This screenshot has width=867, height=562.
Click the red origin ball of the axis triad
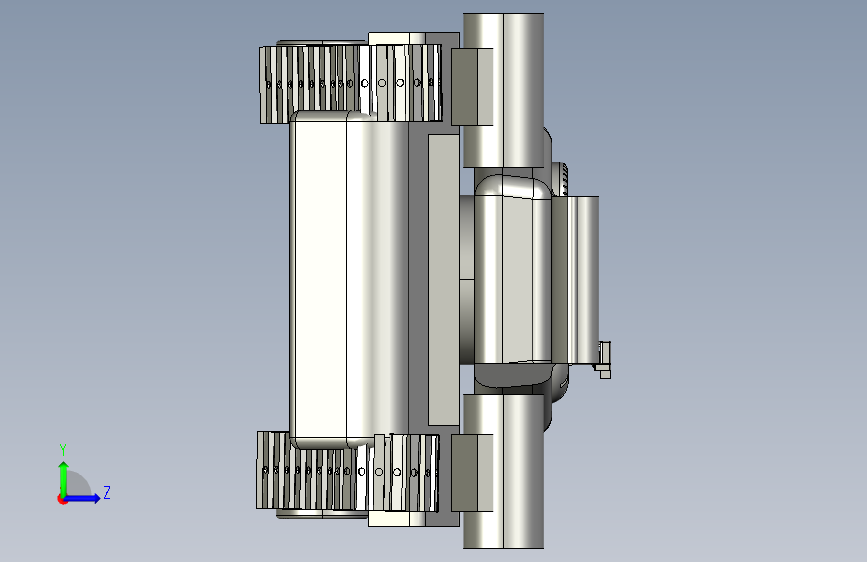click(x=62, y=499)
